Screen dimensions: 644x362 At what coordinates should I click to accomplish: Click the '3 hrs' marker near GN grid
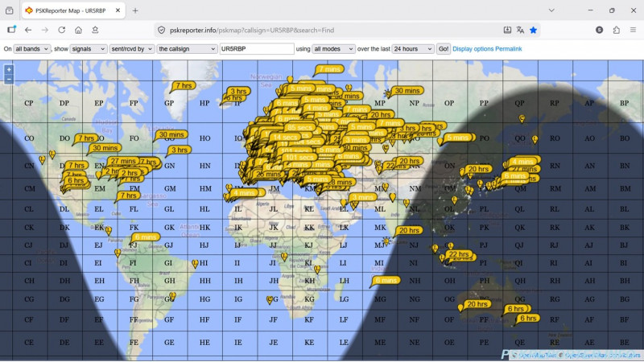tap(180, 150)
